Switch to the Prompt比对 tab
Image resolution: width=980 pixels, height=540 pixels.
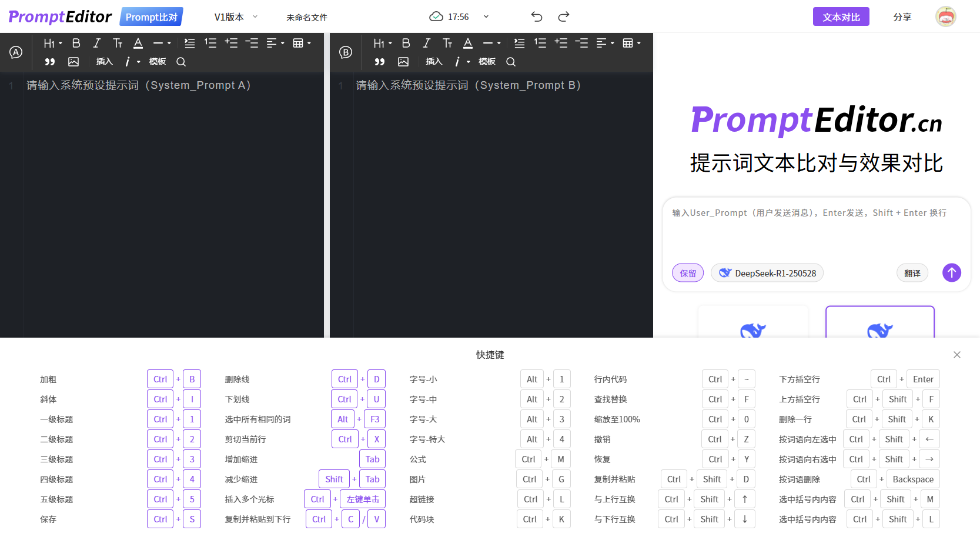coord(151,17)
